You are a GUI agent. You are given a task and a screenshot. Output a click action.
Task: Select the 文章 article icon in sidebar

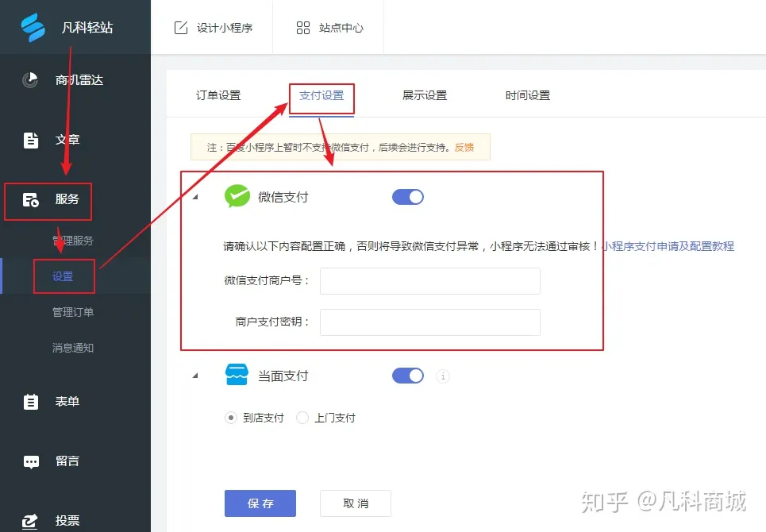(x=30, y=139)
